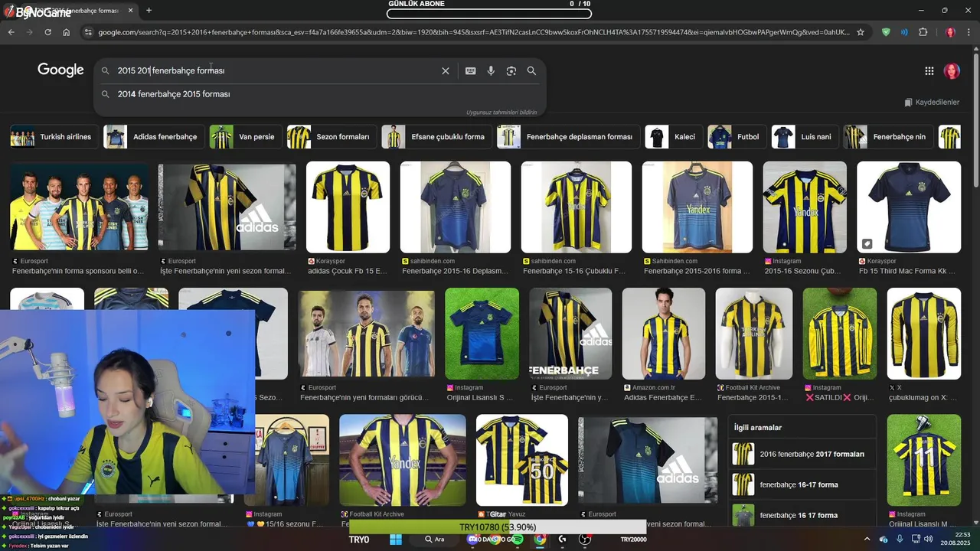The height and width of the screenshot is (551, 980).
Task: Open the Windows Start menu
Action: tap(396, 540)
